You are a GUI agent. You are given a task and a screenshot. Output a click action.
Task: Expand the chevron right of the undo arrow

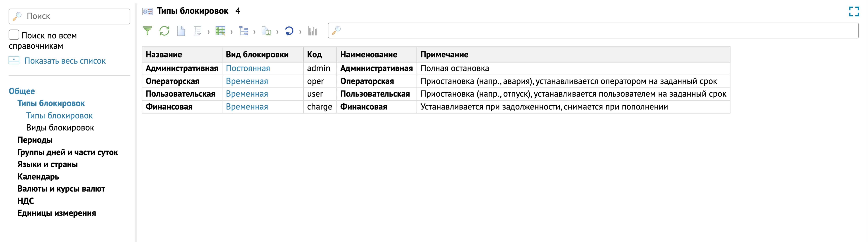[x=300, y=32]
